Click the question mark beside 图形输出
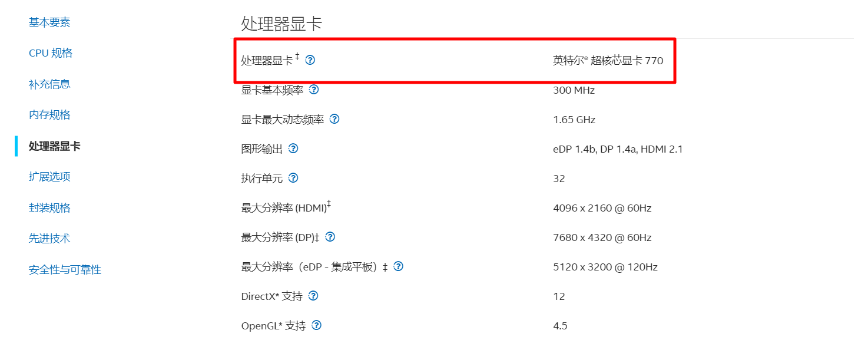This screenshot has width=868, height=340. point(293,148)
